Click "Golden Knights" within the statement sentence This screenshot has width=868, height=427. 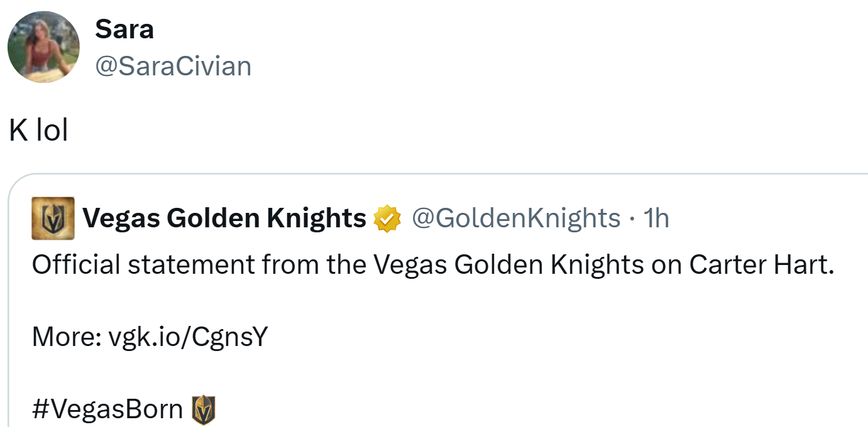[549, 266]
